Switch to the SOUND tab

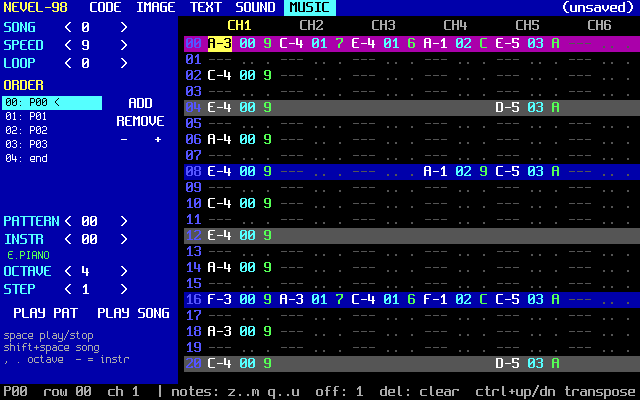(x=255, y=7)
